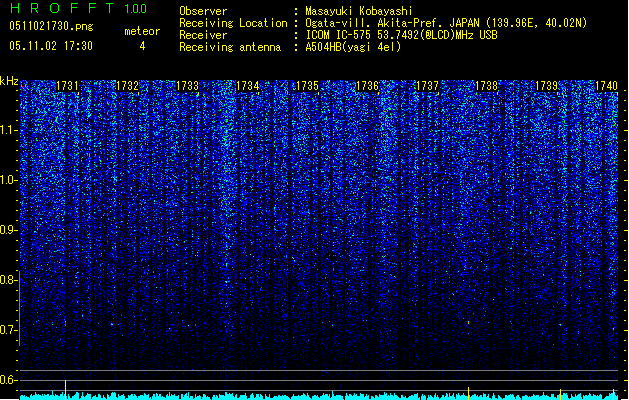The height and width of the screenshot is (400, 629).
Task: Click the 1736 time marker
Action: point(367,86)
